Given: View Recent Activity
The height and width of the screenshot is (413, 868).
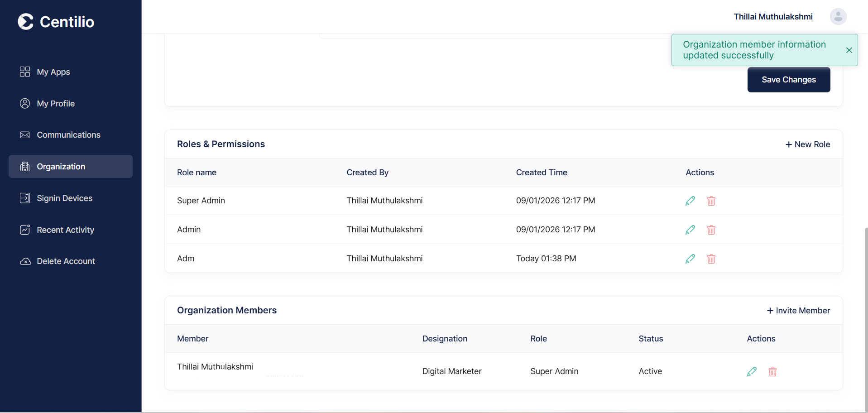Looking at the screenshot, I should 65,230.
